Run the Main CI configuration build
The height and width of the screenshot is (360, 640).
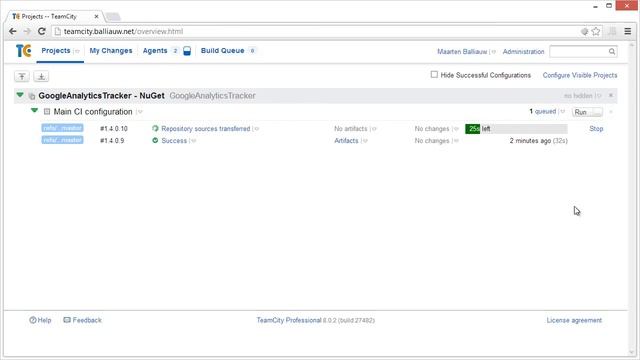(x=581, y=112)
